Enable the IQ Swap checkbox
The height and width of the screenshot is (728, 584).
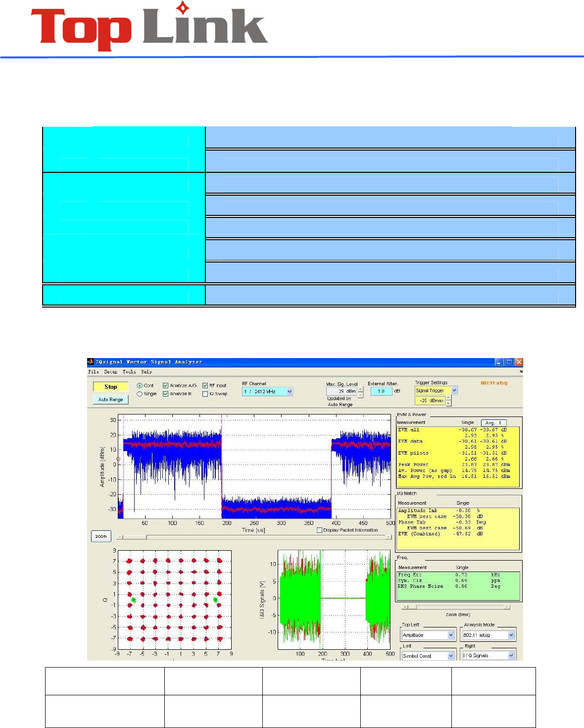(205, 394)
